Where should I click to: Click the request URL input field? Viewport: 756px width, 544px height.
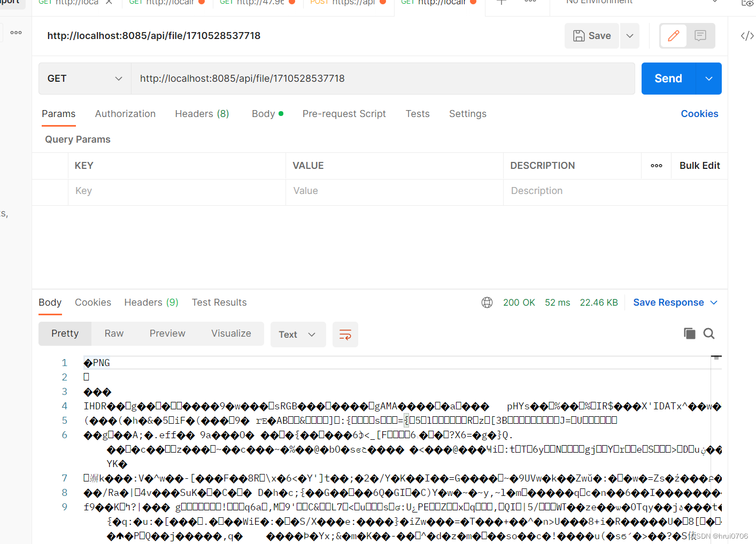pyautogui.click(x=383, y=79)
